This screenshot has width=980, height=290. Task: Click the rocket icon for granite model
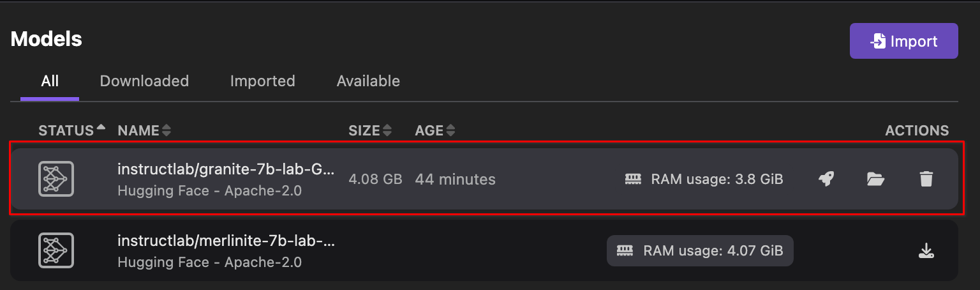[826, 179]
